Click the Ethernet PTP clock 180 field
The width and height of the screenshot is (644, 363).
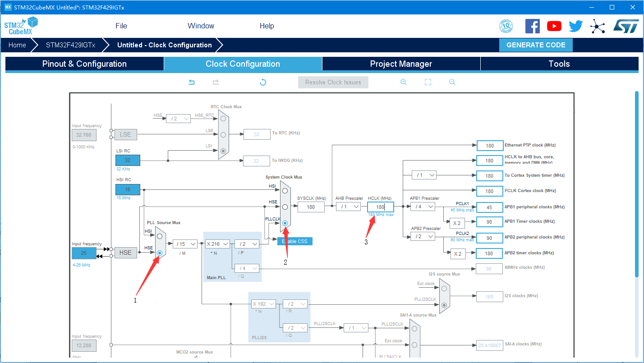(490, 146)
